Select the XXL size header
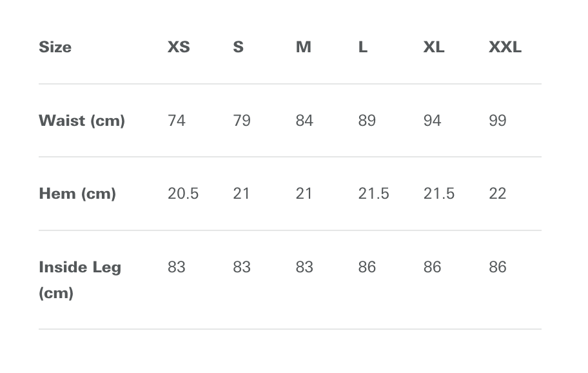This screenshot has height=373, width=588. [505, 47]
